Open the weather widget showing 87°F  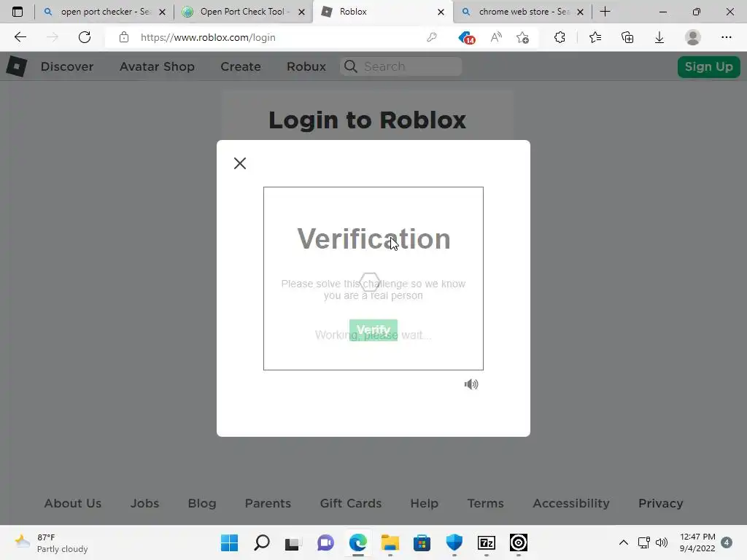pyautogui.click(x=50, y=542)
